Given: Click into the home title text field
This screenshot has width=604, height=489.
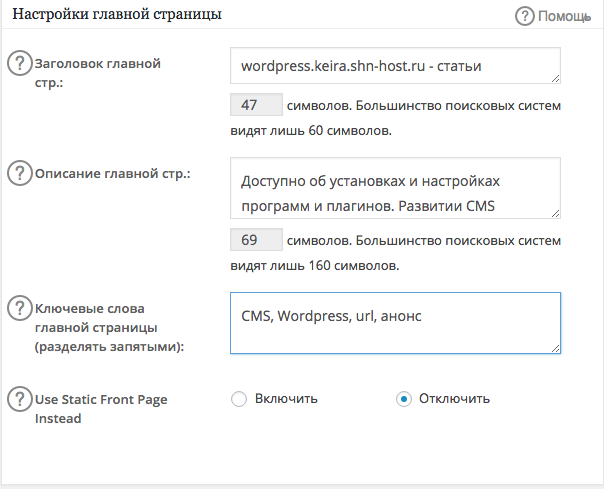Looking at the screenshot, I should coord(395,66).
